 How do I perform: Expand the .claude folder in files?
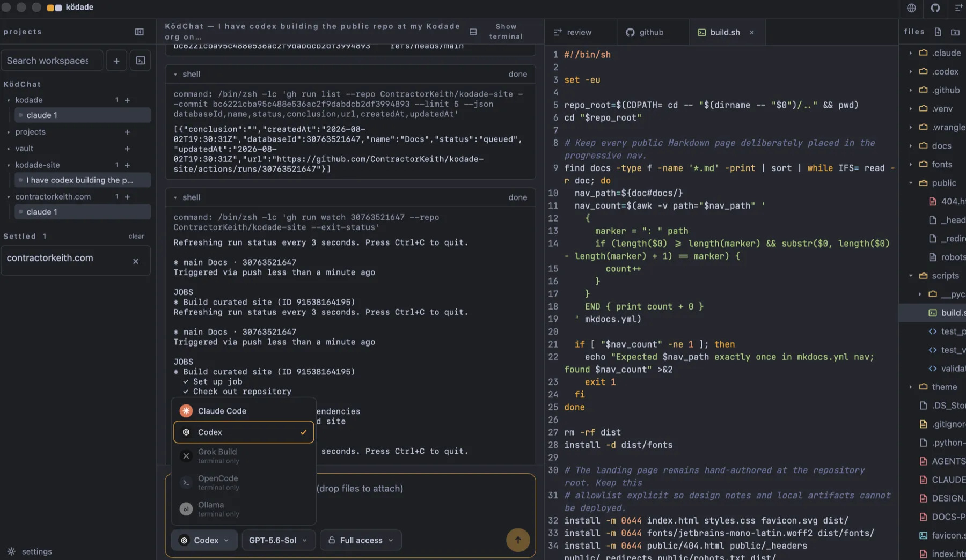[911, 53]
